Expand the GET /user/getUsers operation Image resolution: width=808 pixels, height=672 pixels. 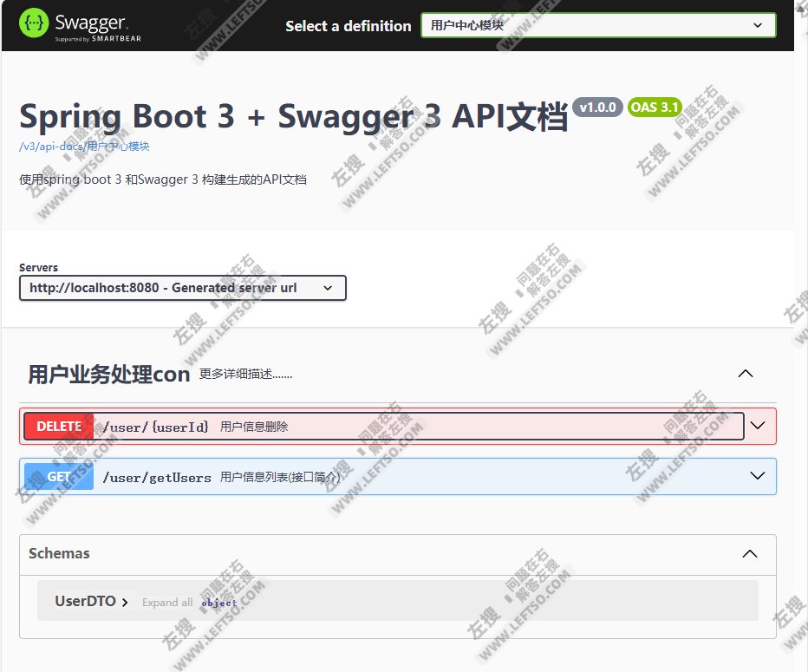point(758,476)
